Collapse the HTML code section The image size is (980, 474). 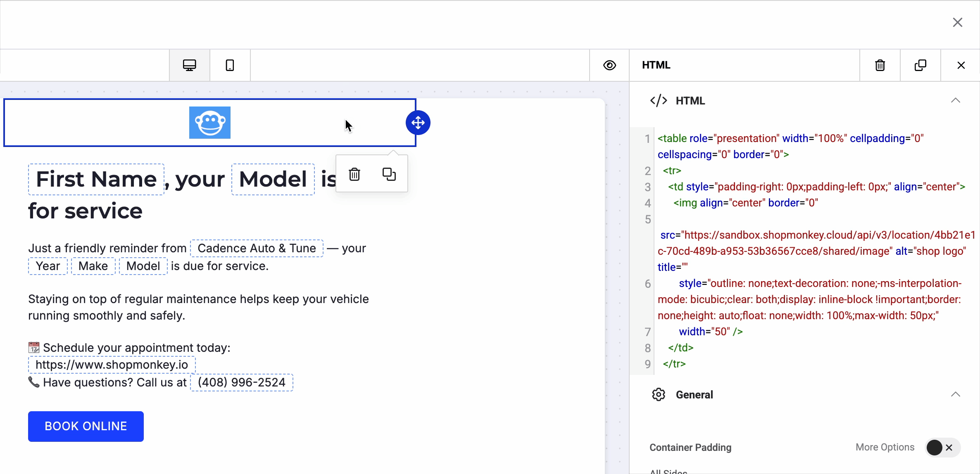956,100
